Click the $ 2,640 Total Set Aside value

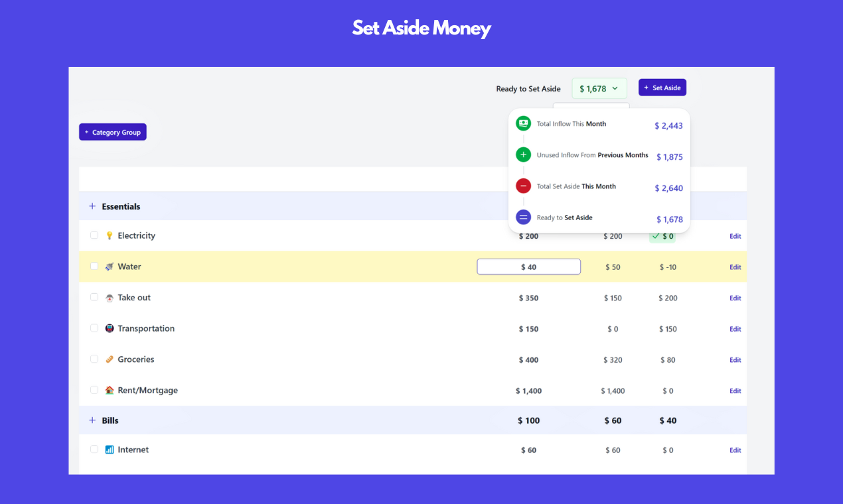[x=668, y=188]
